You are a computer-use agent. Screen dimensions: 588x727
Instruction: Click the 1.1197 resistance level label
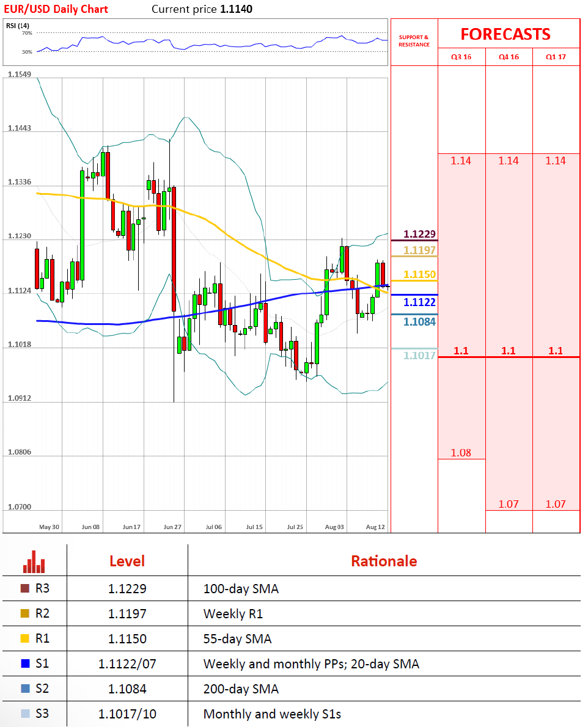pyautogui.click(x=420, y=250)
